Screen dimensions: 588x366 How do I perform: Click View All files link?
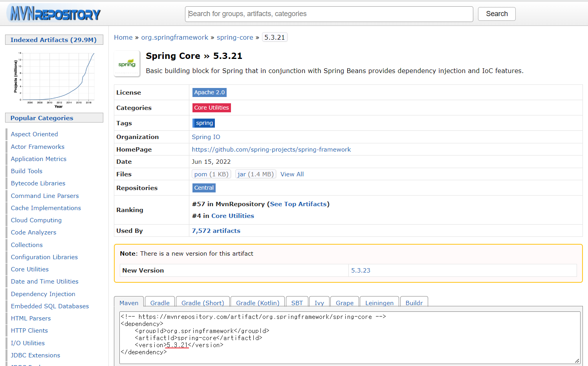[x=292, y=174]
